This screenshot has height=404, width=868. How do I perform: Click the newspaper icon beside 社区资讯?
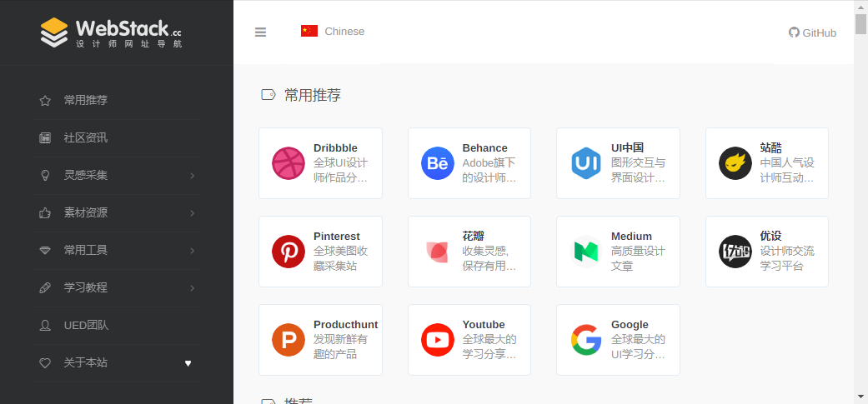point(45,138)
